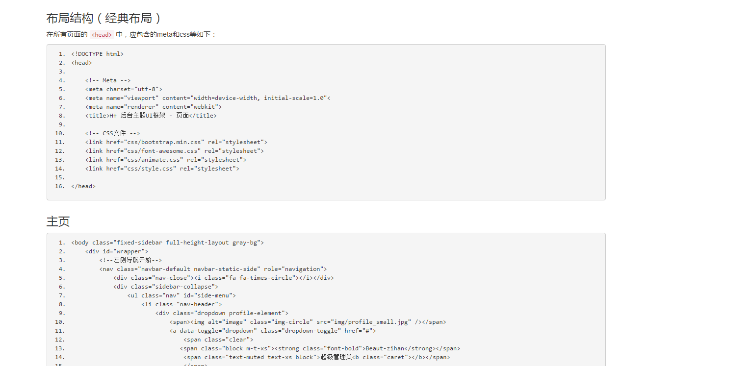Click the DOCTYPE html code line
750x366 pixels.
click(x=97, y=54)
